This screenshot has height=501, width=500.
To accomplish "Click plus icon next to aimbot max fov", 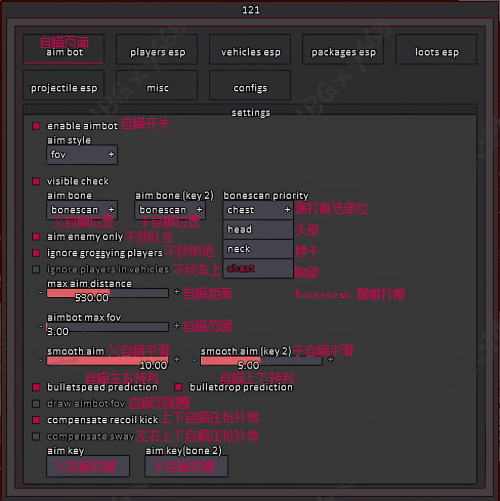I will [177, 325].
